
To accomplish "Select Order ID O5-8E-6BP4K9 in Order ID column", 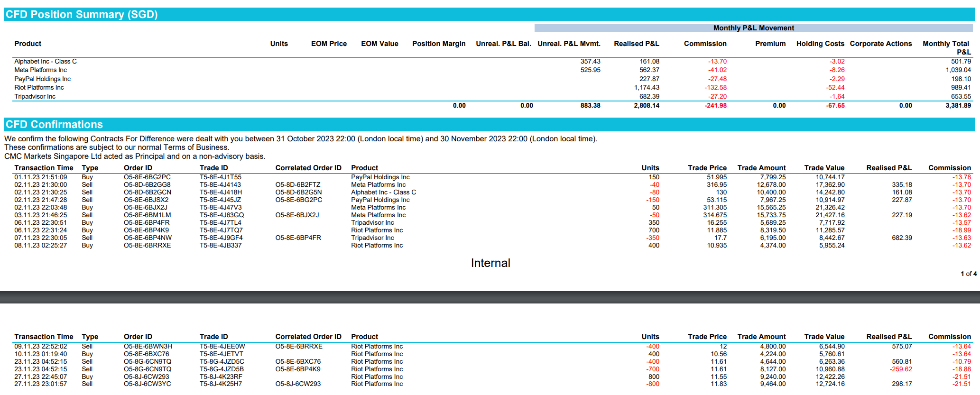I will 146,230.
